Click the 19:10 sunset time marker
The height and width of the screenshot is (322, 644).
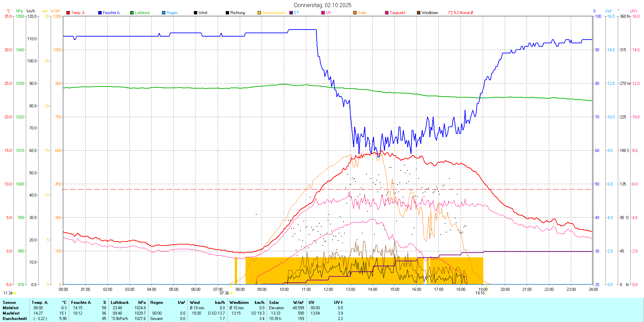(x=480, y=293)
